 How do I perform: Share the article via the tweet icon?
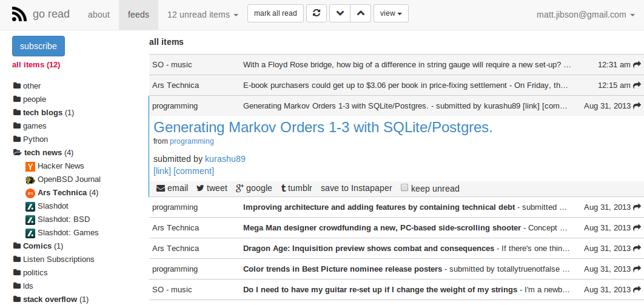coord(200,188)
